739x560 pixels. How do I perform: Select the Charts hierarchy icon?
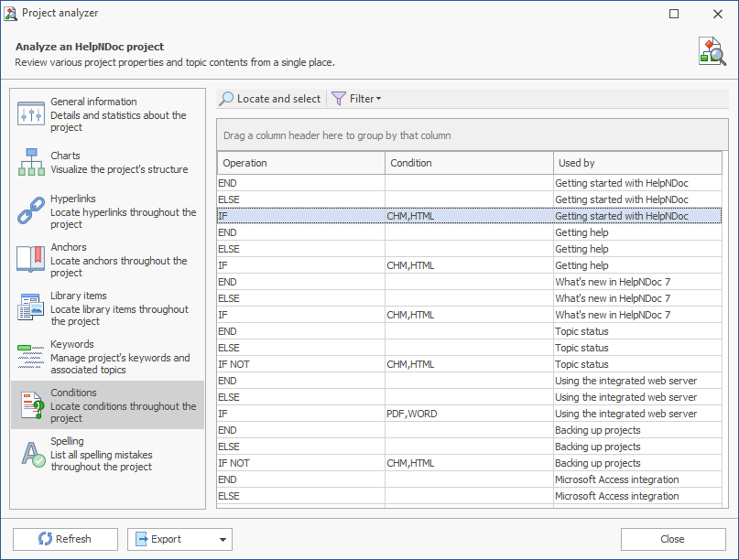31,163
